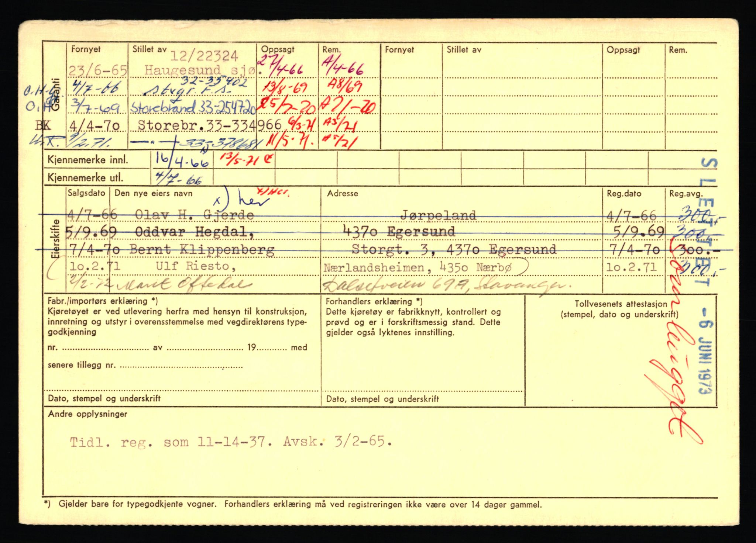Click the 'Kjennemerke utl.' label
Image resolution: width=756 pixels, height=543 pixels.
[x=85, y=178]
